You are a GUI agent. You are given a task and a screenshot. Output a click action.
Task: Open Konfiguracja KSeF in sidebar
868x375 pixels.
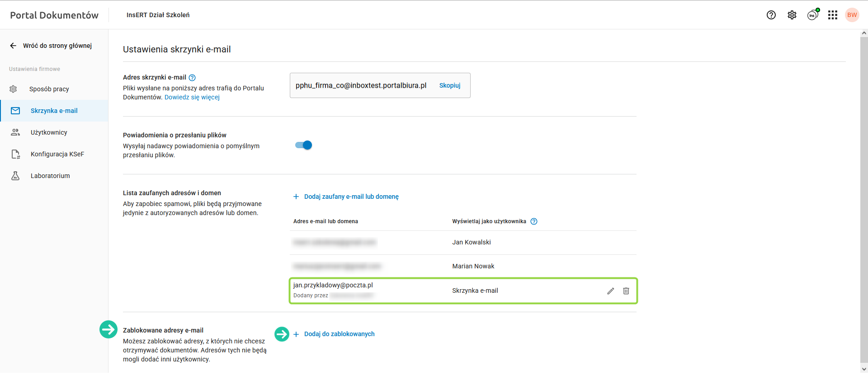pos(57,154)
